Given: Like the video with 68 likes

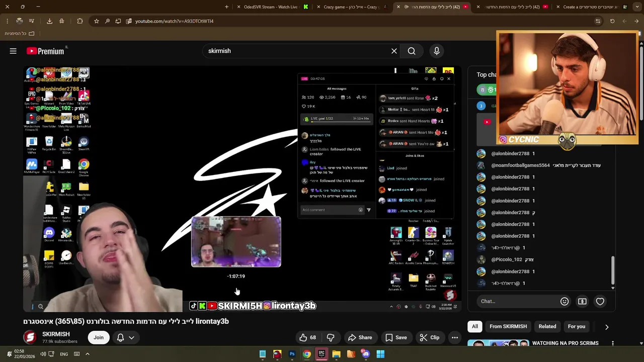Looking at the screenshot, I should click(307, 337).
